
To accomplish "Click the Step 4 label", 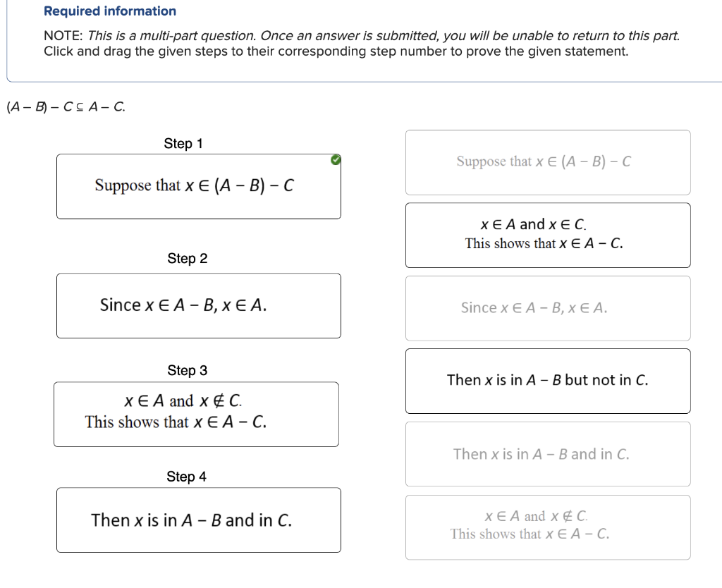I will [186, 477].
